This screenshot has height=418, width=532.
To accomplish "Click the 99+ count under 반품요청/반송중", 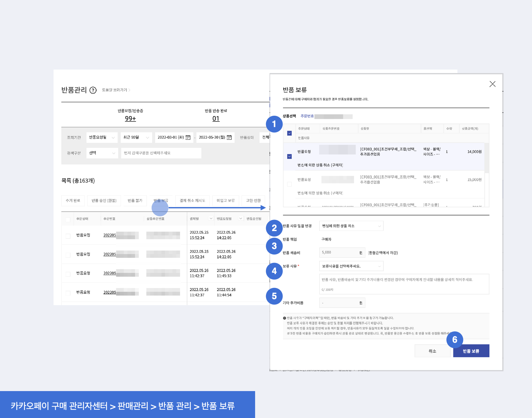I will tap(130, 119).
